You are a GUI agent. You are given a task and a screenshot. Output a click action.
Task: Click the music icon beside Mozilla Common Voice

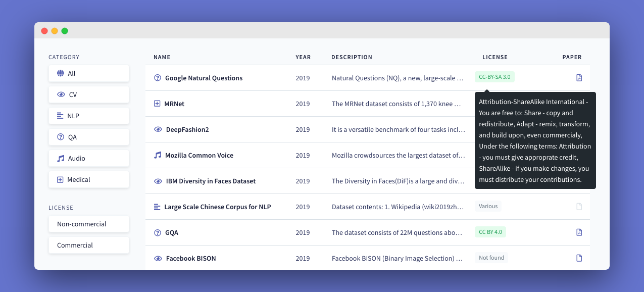click(x=158, y=155)
